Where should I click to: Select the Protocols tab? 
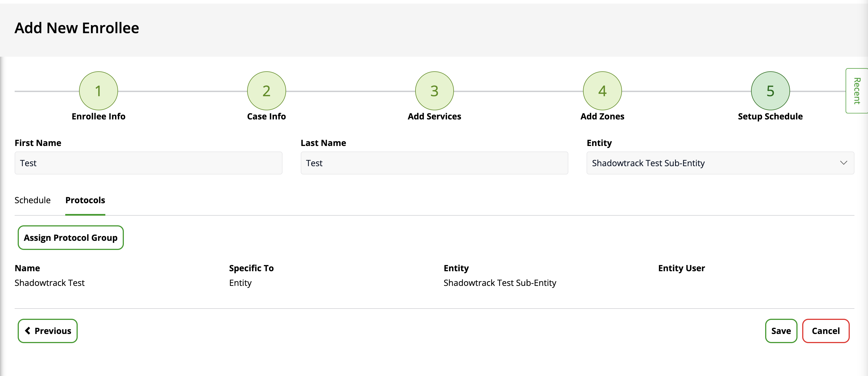tap(85, 200)
